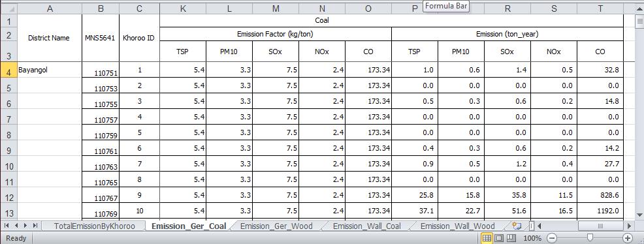Select column B header
Viewport: 644px width, 244px height.
(101, 8)
